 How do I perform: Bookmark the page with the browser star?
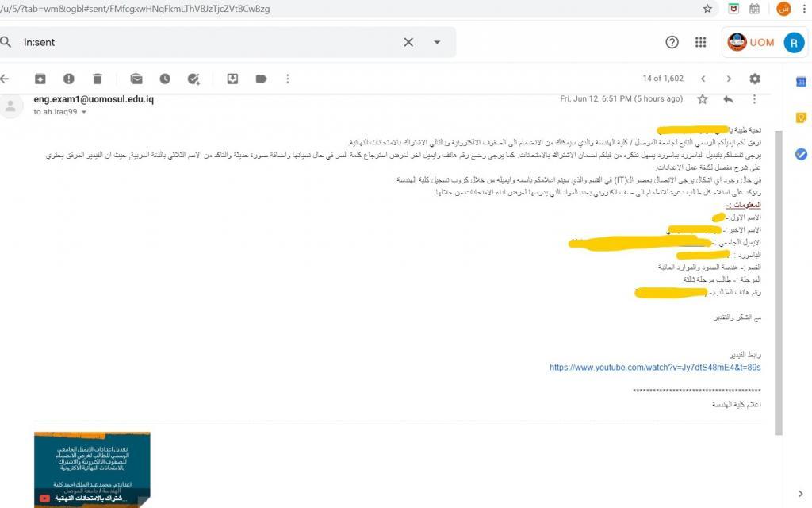707,9
